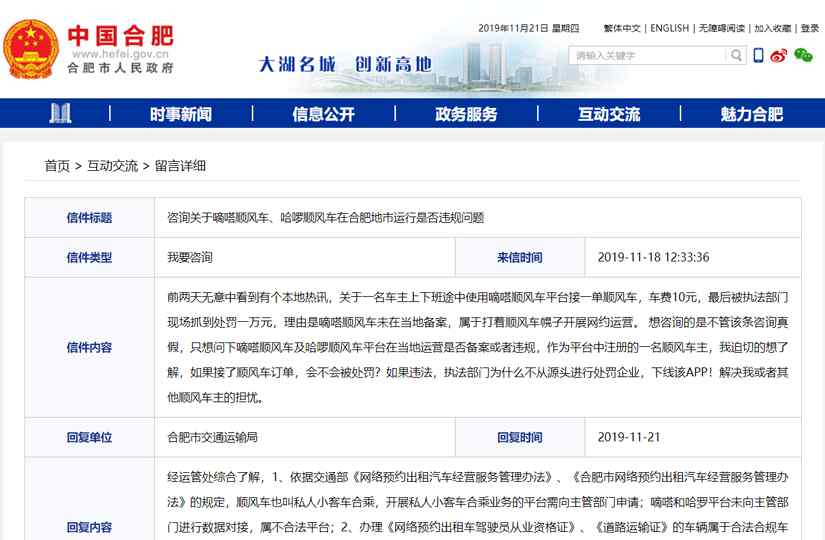
Task: Click timestamp 2019-11-18 12:33:36
Action: click(x=653, y=257)
